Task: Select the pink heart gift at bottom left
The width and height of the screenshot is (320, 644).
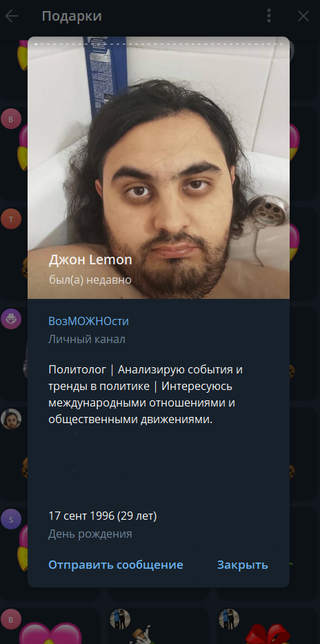Action: [50, 634]
